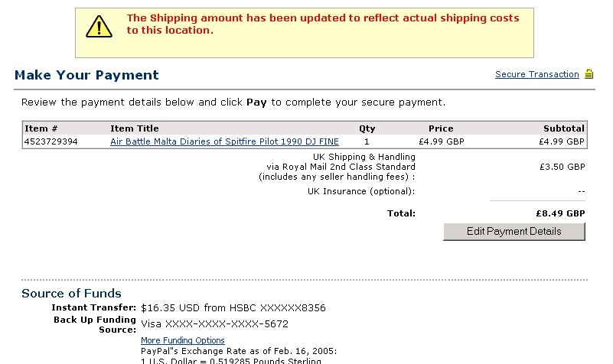Click item number 4523729394
Viewport: 613px width, 364px height.
pos(51,141)
